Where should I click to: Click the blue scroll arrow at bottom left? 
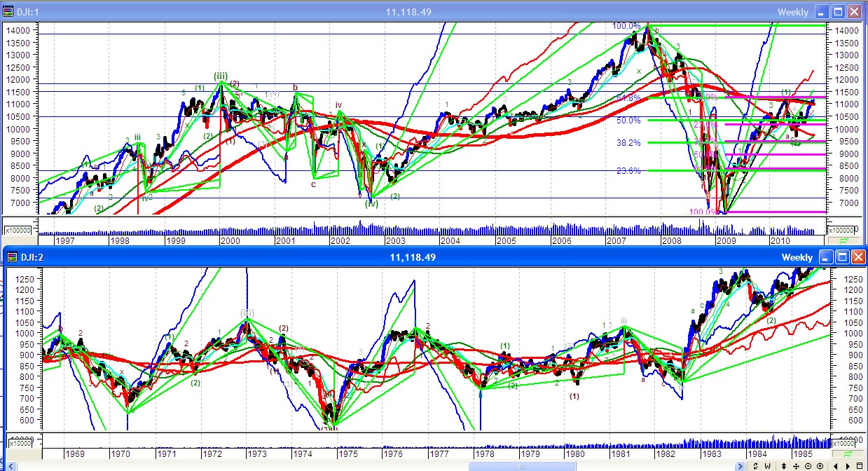click(x=11, y=465)
